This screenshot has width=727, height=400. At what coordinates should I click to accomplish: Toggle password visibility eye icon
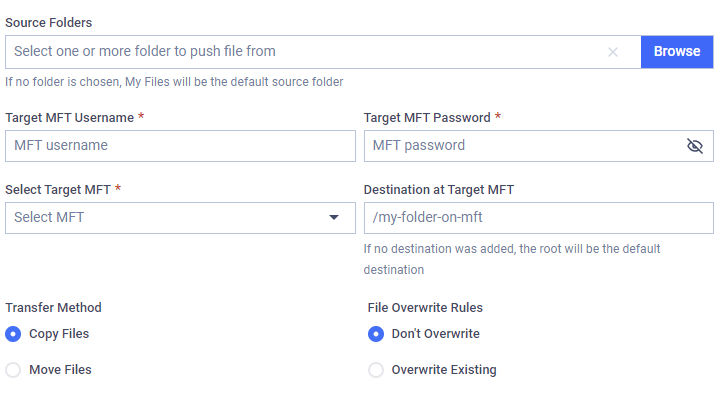coord(695,146)
